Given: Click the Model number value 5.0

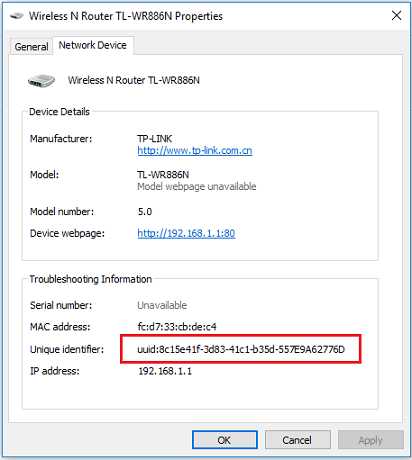Looking at the screenshot, I should [x=145, y=212].
